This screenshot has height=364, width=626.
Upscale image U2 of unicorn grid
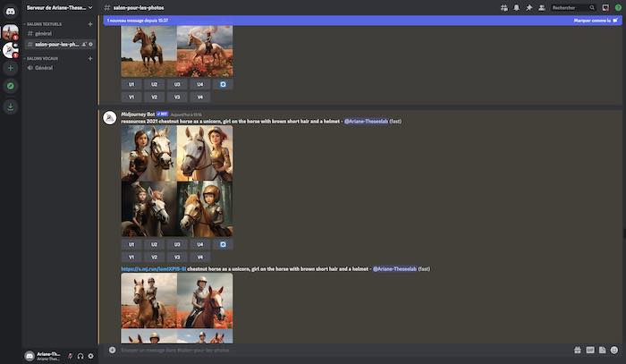tap(154, 244)
